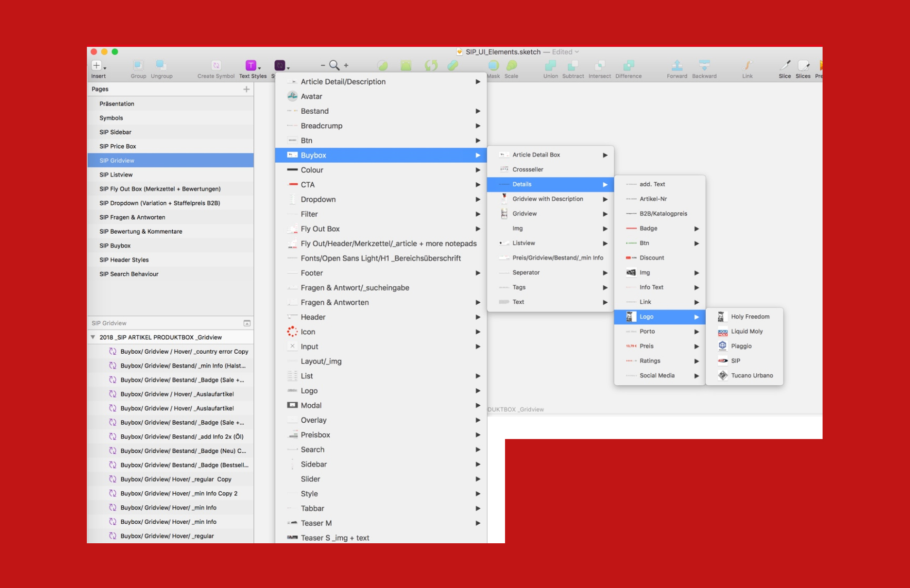Open document title dropdown next to Edited

[577, 52]
